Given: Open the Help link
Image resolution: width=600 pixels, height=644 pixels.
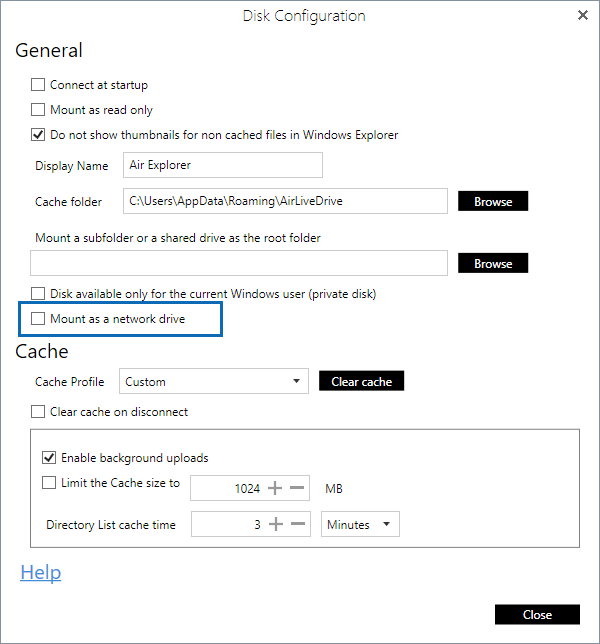Looking at the screenshot, I should [40, 572].
